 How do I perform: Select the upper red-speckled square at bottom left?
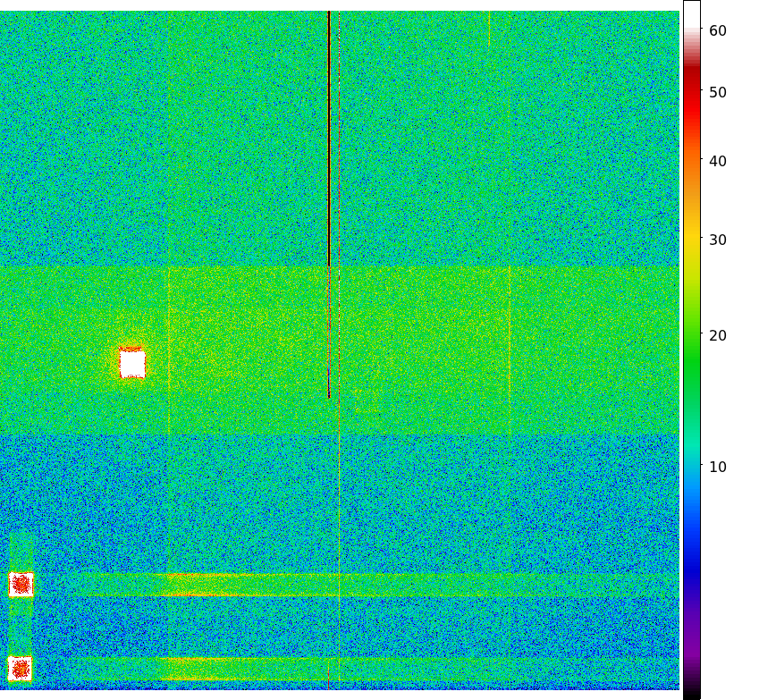(x=21, y=585)
